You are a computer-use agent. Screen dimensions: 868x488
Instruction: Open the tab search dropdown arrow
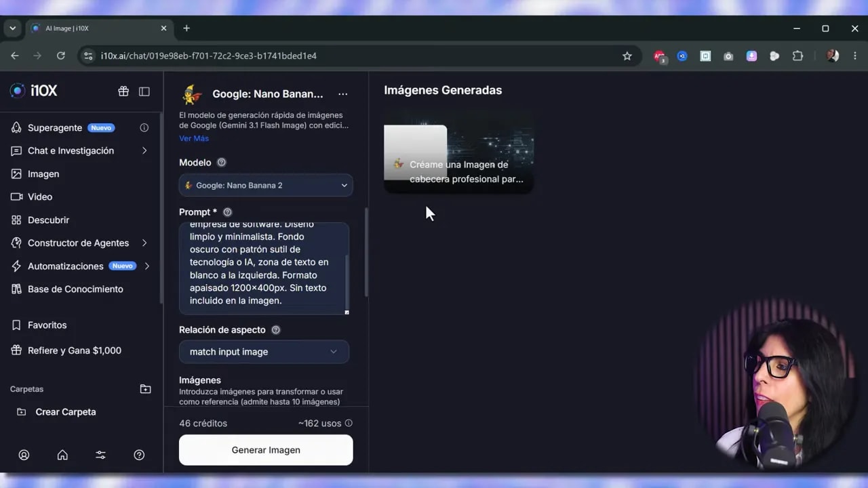[x=12, y=28]
